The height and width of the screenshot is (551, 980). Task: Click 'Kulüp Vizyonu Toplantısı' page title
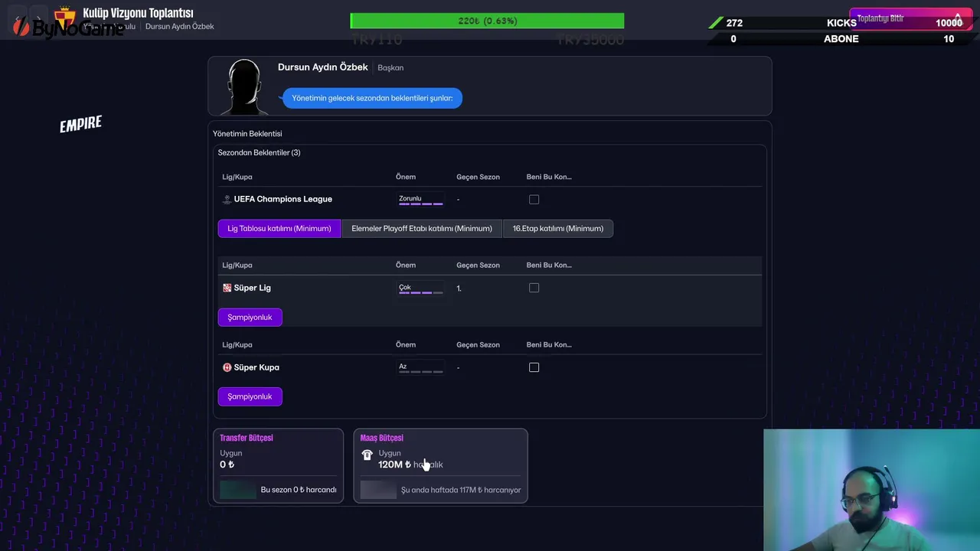[x=138, y=13]
